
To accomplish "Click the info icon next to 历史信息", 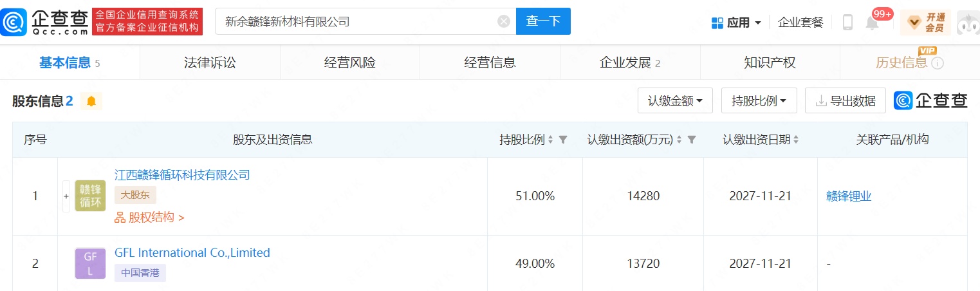I will point(938,63).
